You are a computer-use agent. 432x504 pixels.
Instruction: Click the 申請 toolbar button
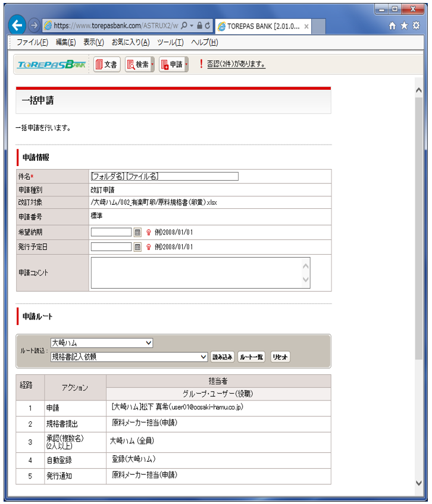pos(174,64)
